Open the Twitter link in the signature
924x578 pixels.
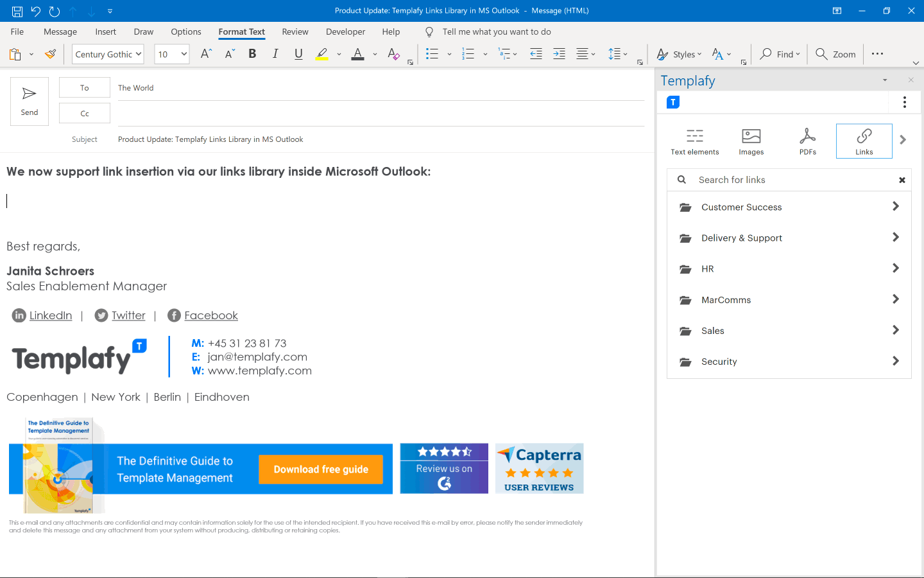point(128,315)
